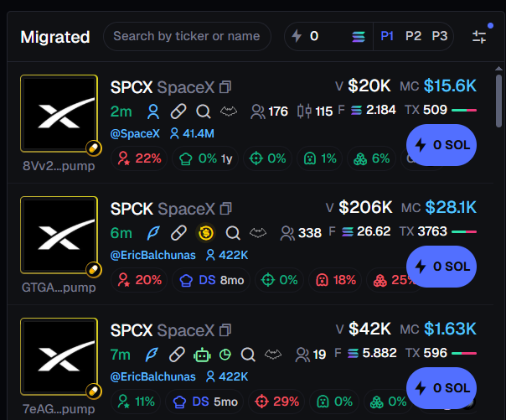Open pump pill link in SPCX 2m row
This screenshot has height=420, width=506.
click(178, 111)
